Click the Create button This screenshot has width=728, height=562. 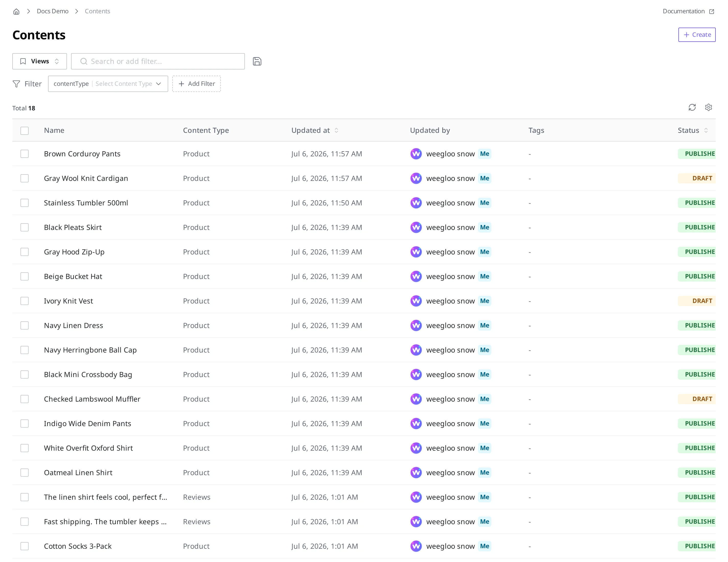coord(697,35)
